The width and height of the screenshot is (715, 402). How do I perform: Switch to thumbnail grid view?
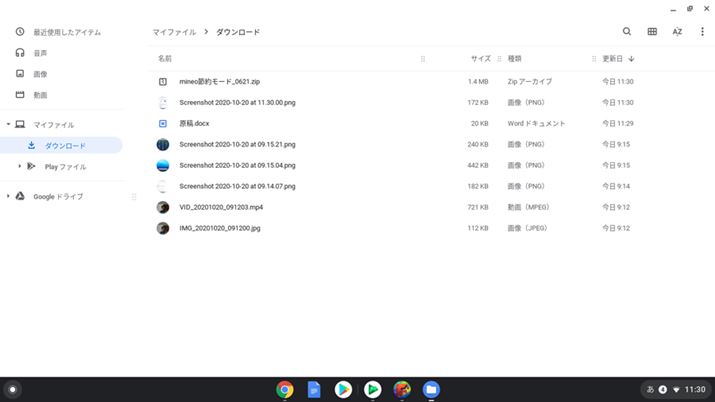[652, 32]
